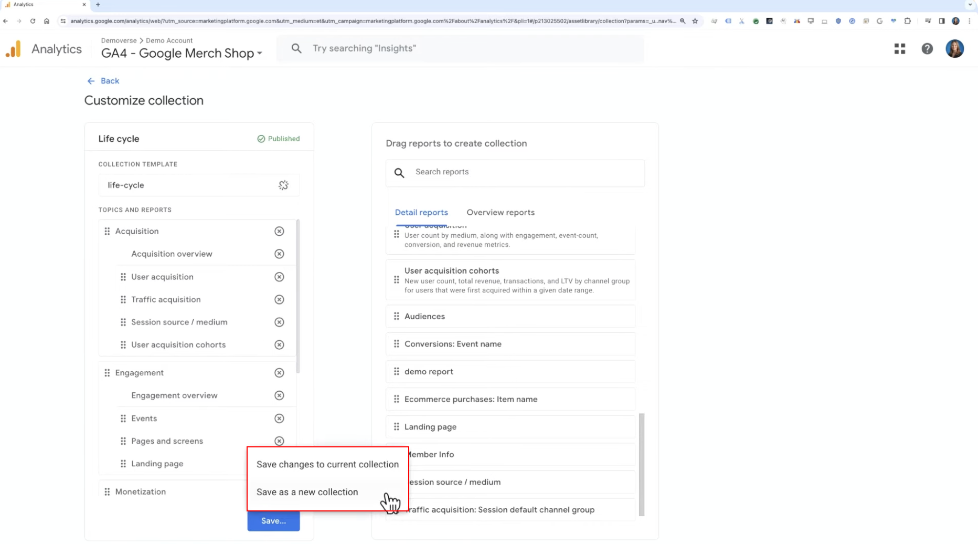This screenshot has width=980, height=544.
Task: Select Save as a new collection
Action: (x=308, y=493)
